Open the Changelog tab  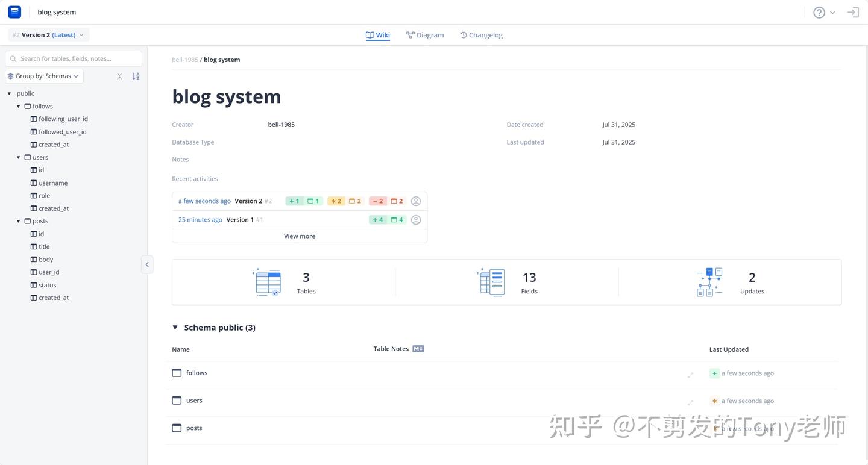481,35
